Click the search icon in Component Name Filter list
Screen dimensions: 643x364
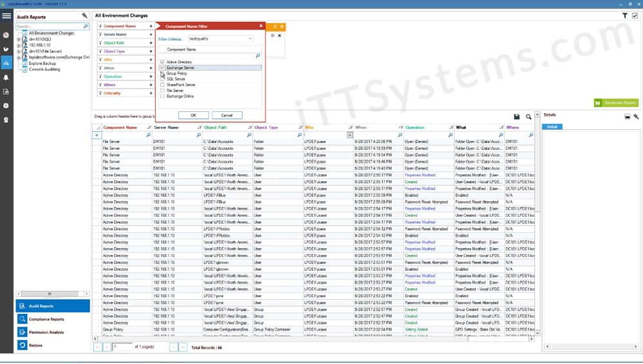pyautogui.click(x=258, y=56)
